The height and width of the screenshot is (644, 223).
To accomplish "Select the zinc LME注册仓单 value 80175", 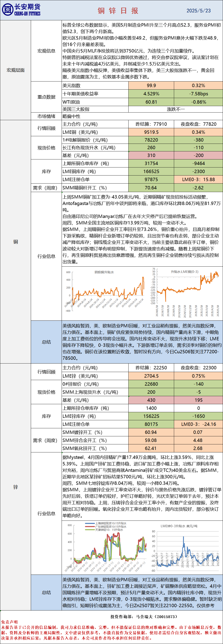I will pos(151,424).
